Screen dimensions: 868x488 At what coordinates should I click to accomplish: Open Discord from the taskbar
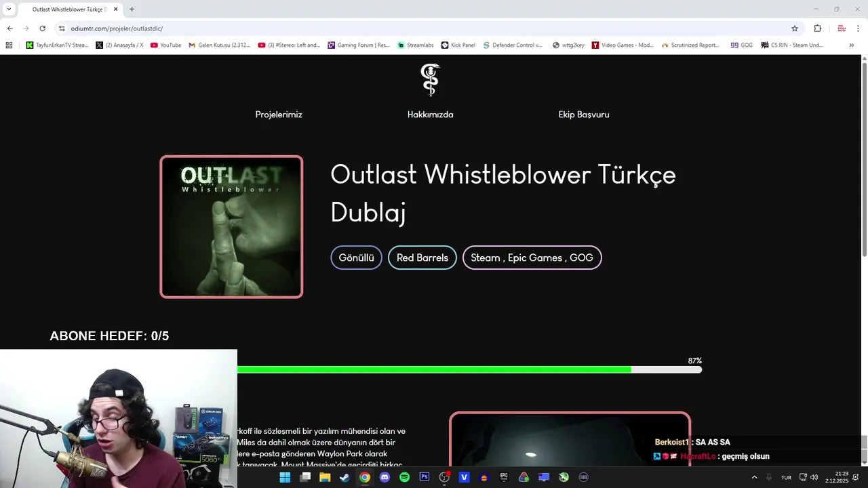(x=384, y=477)
